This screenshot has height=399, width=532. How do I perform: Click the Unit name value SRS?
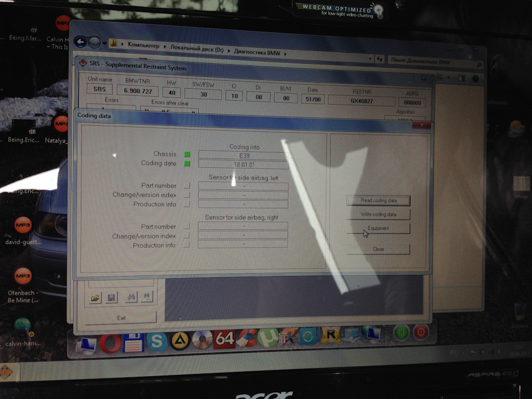coord(99,89)
